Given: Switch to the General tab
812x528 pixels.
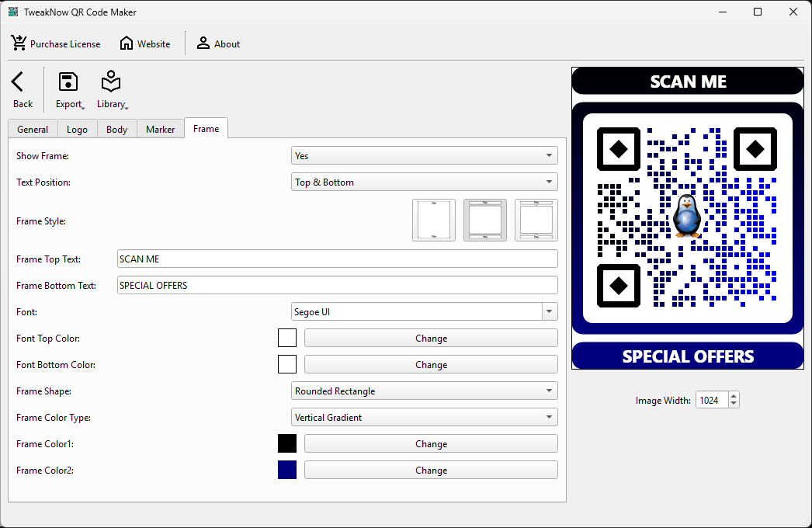Looking at the screenshot, I should tap(33, 129).
